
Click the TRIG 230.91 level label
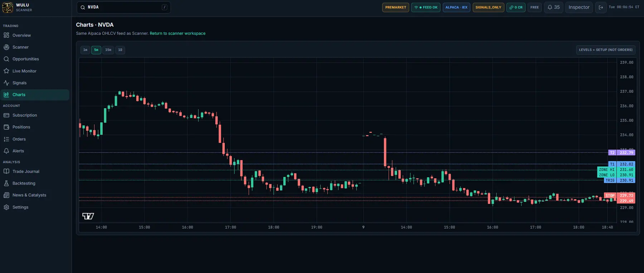pyautogui.click(x=619, y=180)
